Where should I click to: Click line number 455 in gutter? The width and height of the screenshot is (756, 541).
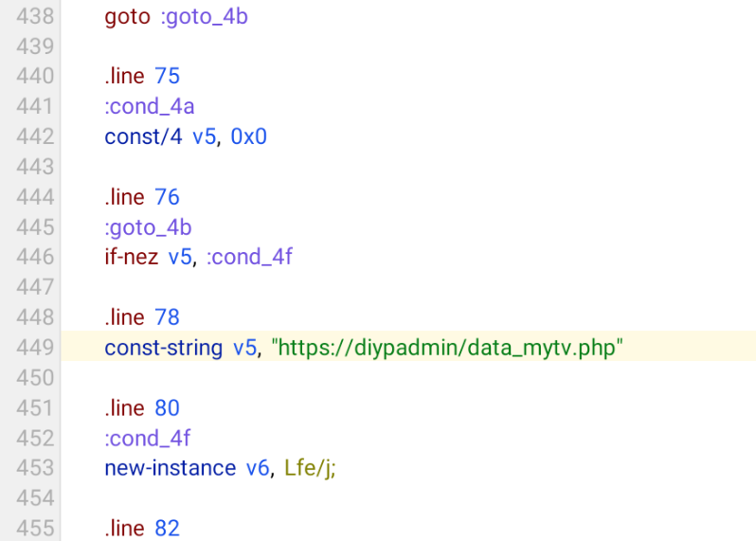pyautogui.click(x=35, y=529)
